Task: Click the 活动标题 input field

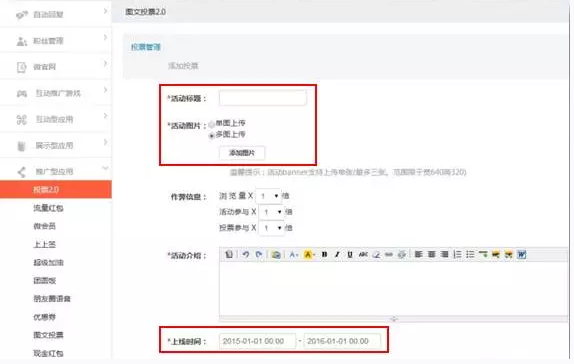Action: coord(262,98)
